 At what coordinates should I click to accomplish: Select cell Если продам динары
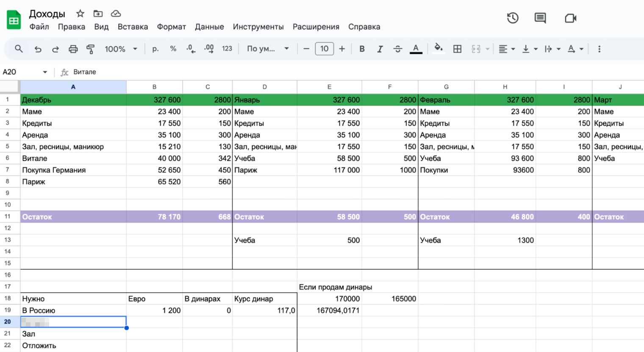tap(335, 287)
